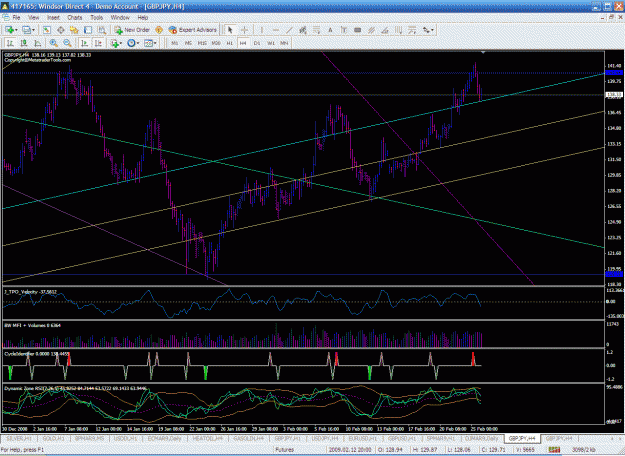Open the Insert menu

(53, 18)
